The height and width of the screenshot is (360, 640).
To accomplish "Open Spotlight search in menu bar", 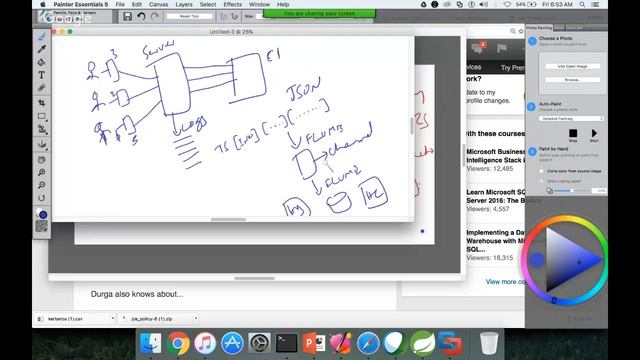I will tap(582, 4).
